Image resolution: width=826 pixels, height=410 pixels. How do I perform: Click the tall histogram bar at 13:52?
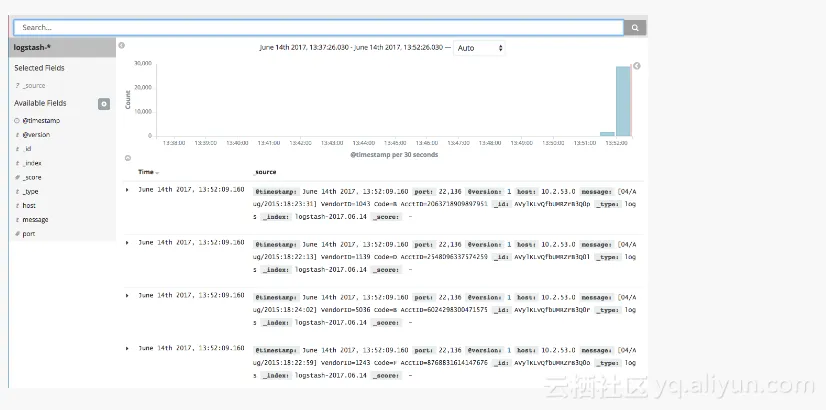pos(623,101)
